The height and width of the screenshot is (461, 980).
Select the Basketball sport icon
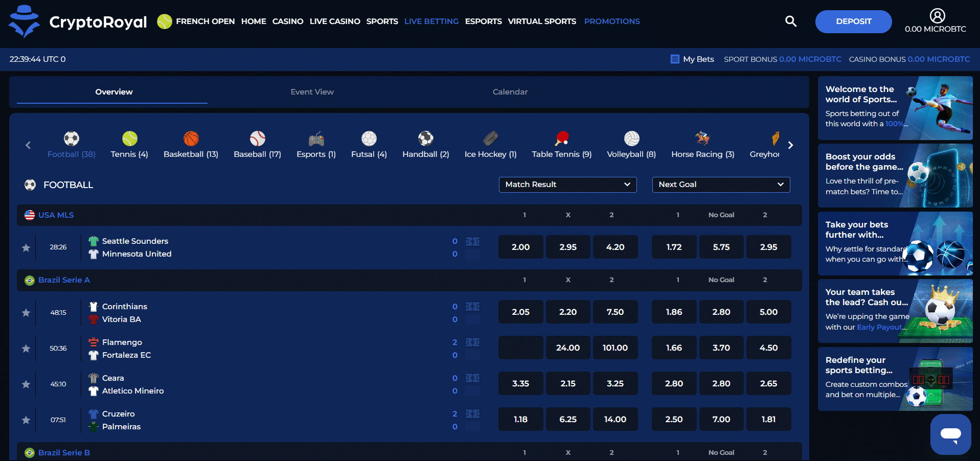(191, 139)
